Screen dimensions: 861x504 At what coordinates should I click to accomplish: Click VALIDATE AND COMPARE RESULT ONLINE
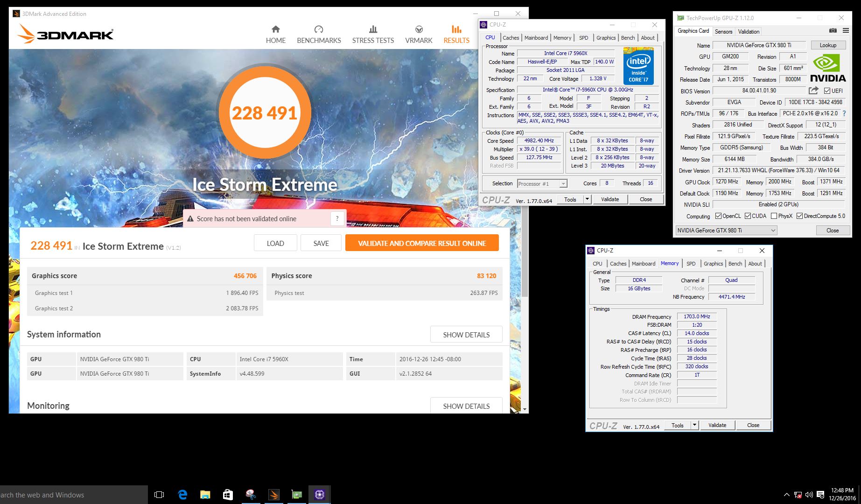coord(422,243)
